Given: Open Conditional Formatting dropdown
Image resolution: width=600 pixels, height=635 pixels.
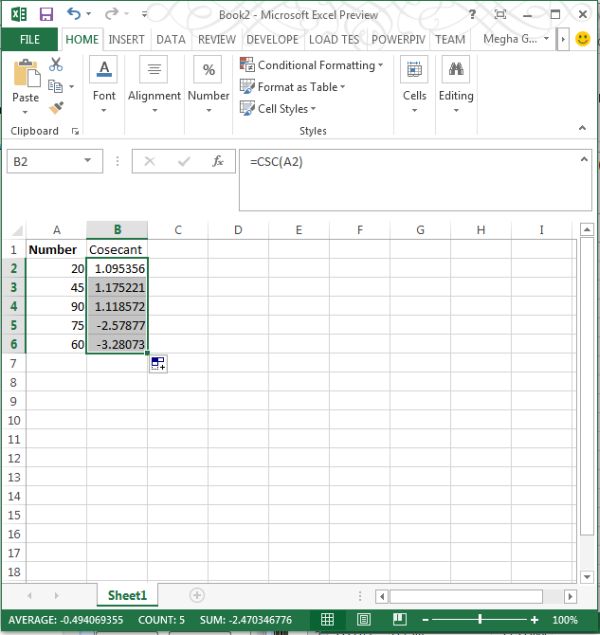Looking at the screenshot, I should pyautogui.click(x=311, y=65).
